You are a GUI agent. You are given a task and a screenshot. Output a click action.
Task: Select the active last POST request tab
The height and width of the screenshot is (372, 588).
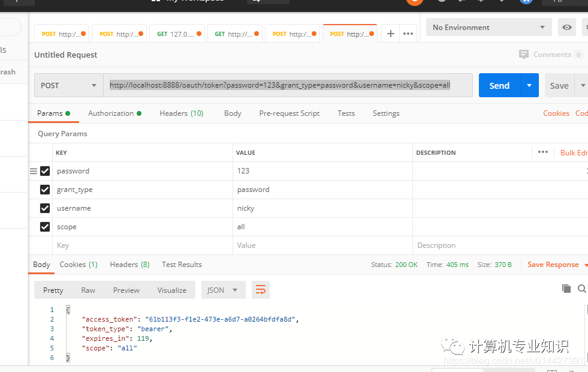click(x=349, y=34)
